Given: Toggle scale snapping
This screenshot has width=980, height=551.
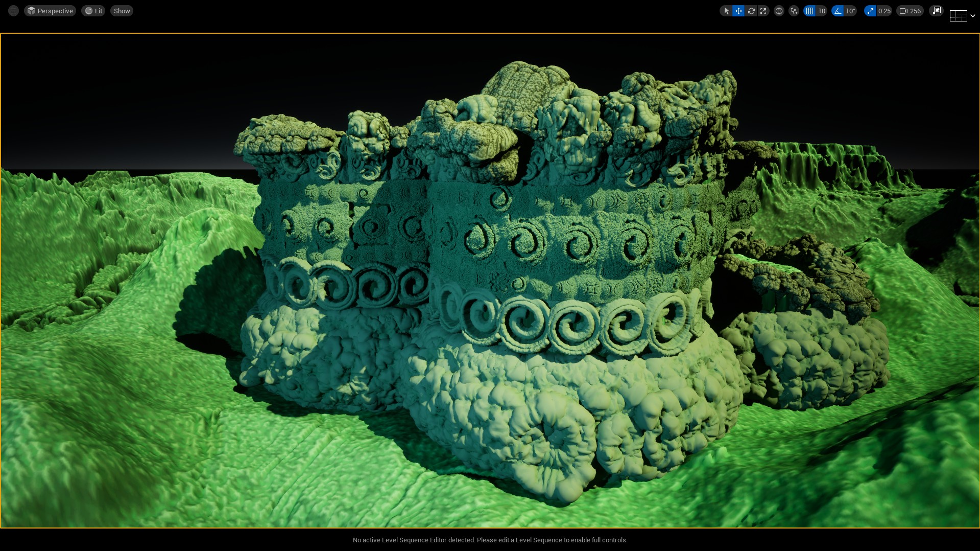Looking at the screenshot, I should coord(870,11).
